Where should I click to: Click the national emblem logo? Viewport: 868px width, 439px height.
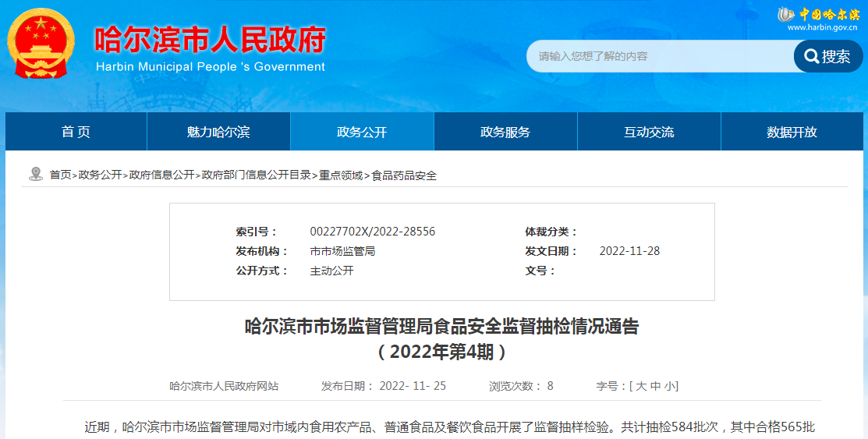(41, 43)
